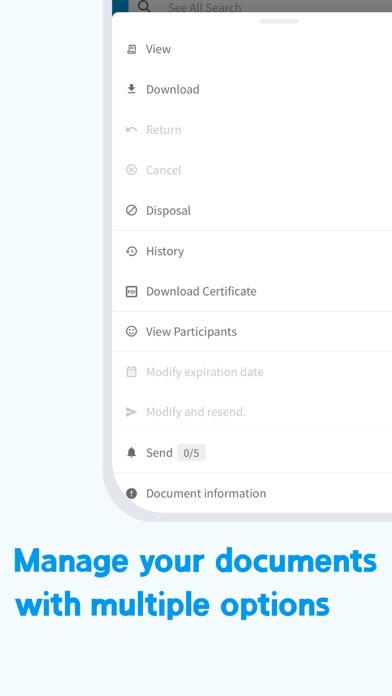Open the History entry
392x696 pixels.
coord(252,251)
